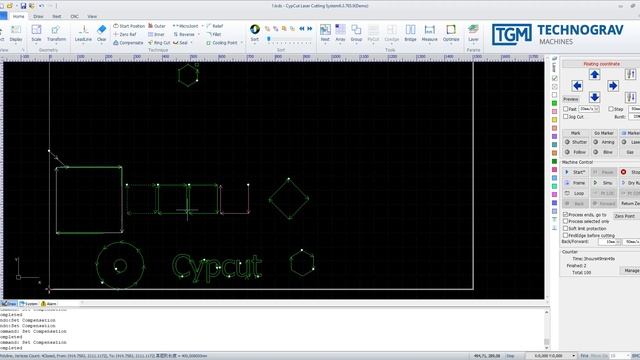Expand the Seal dropdown arrow
Image resolution: width=640 pixels, height=360 pixels.
pos(191,42)
